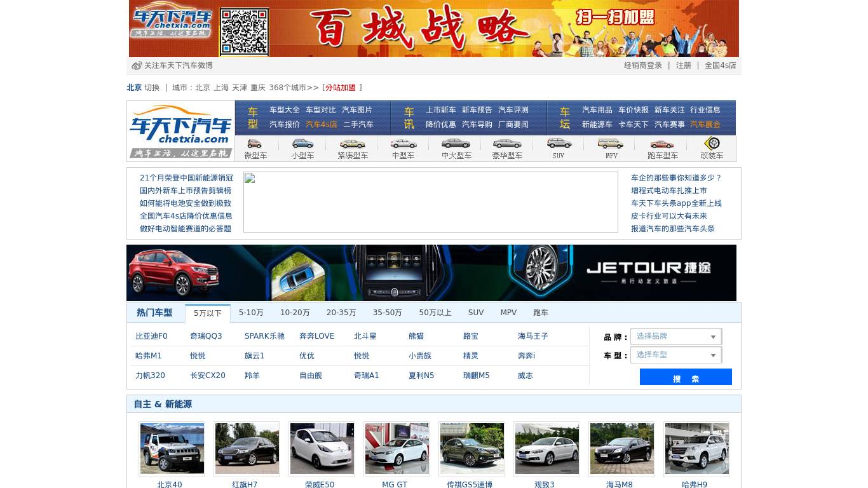868x488 pixels.
Task: Expand the 选择车型 model dropdown
Action: pos(676,355)
